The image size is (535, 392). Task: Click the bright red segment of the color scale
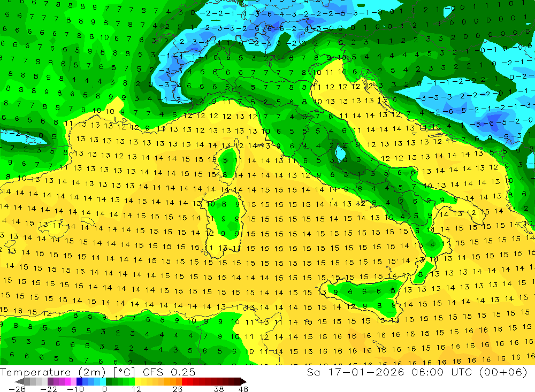click(185, 381)
